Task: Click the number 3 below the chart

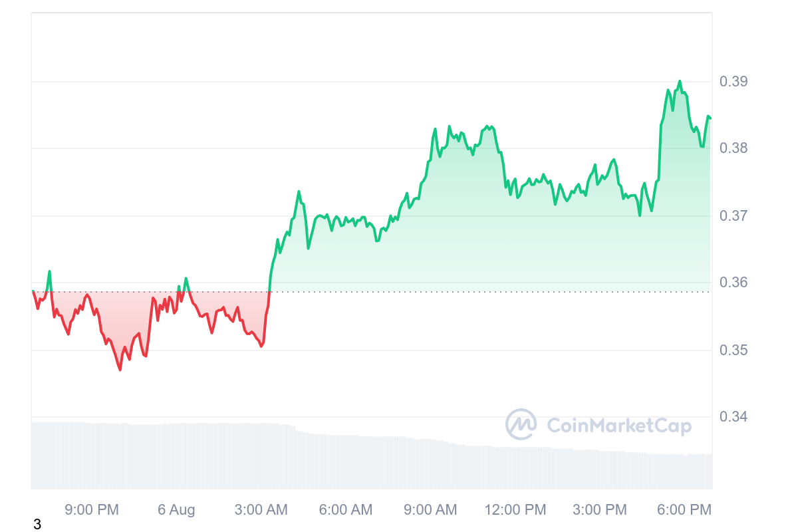Action: pyautogui.click(x=37, y=525)
